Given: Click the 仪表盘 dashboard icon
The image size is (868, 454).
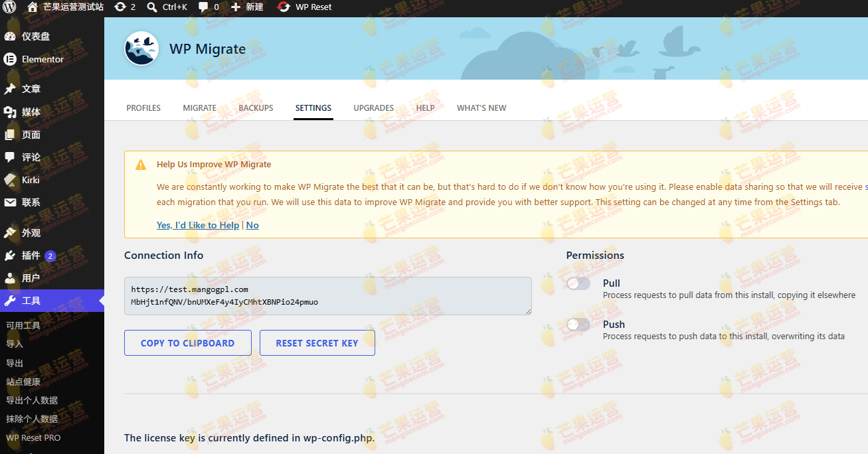Looking at the screenshot, I should tap(10, 37).
